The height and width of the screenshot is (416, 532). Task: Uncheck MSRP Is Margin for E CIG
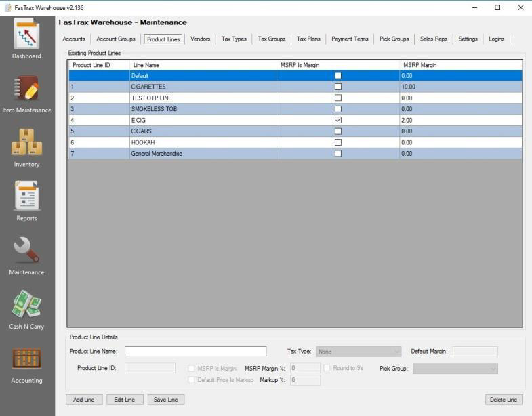[338, 120]
